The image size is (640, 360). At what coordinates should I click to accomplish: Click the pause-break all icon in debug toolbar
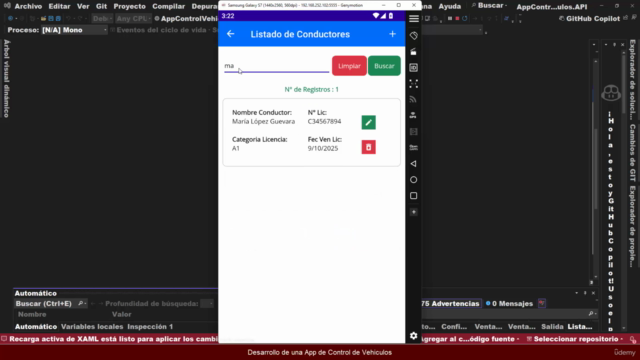[450, 18]
